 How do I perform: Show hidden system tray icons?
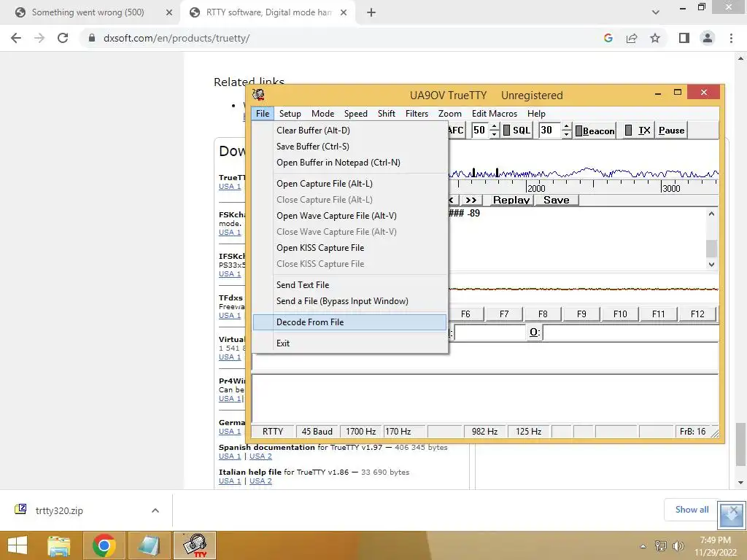643,547
